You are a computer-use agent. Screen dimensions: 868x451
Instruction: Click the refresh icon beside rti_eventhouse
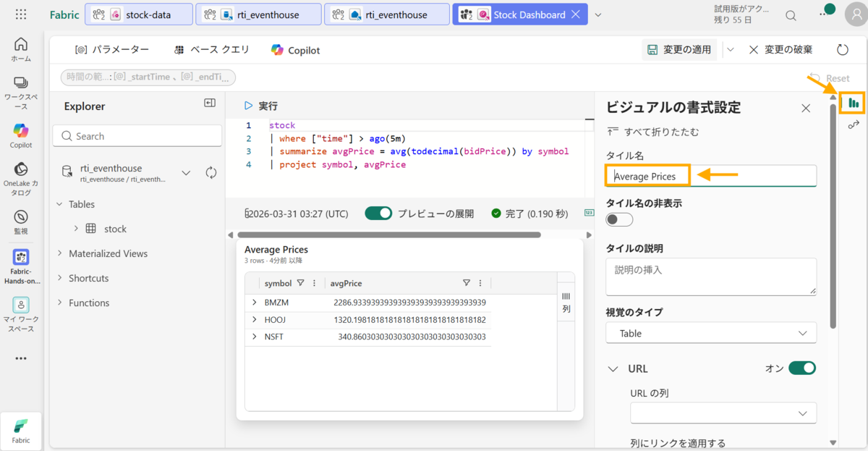pos(211,172)
